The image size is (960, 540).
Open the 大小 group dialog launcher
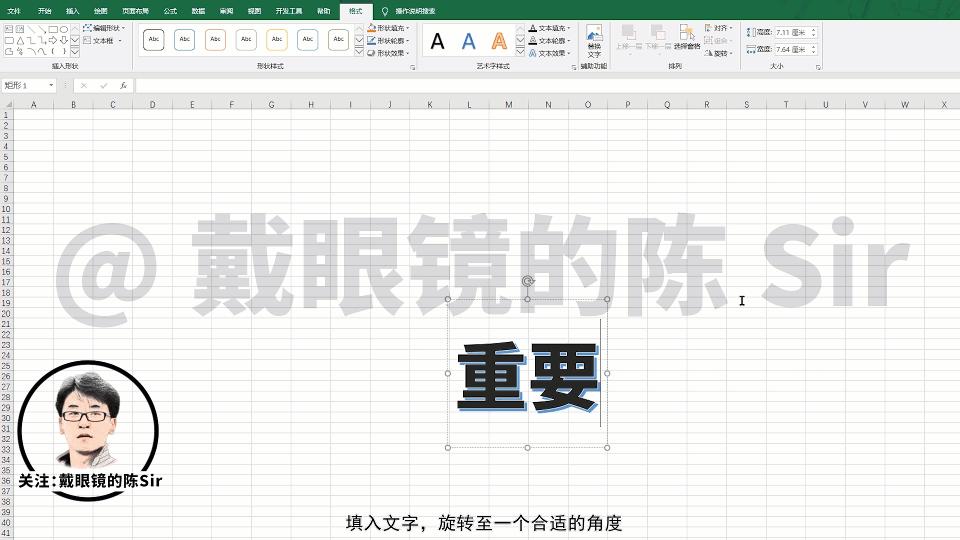click(x=819, y=67)
